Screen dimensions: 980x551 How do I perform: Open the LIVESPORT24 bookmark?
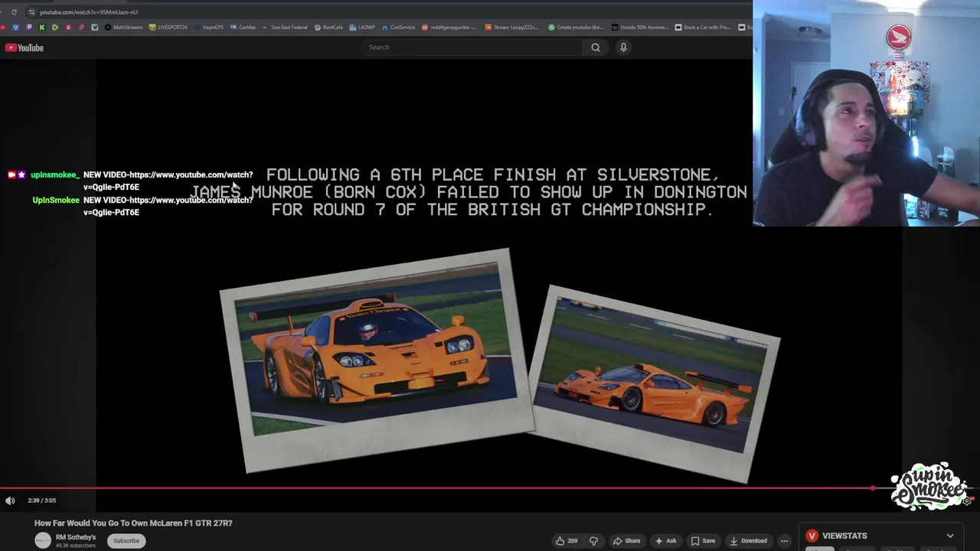point(168,28)
